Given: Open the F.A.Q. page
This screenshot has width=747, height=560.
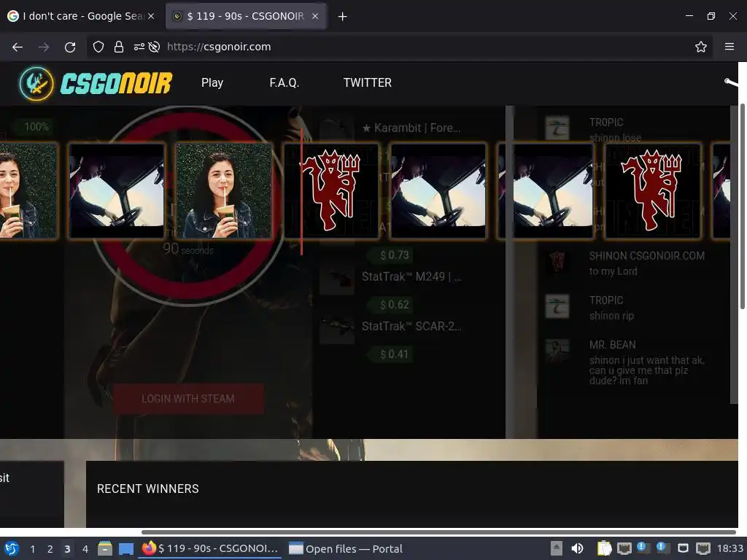Looking at the screenshot, I should click(x=284, y=83).
